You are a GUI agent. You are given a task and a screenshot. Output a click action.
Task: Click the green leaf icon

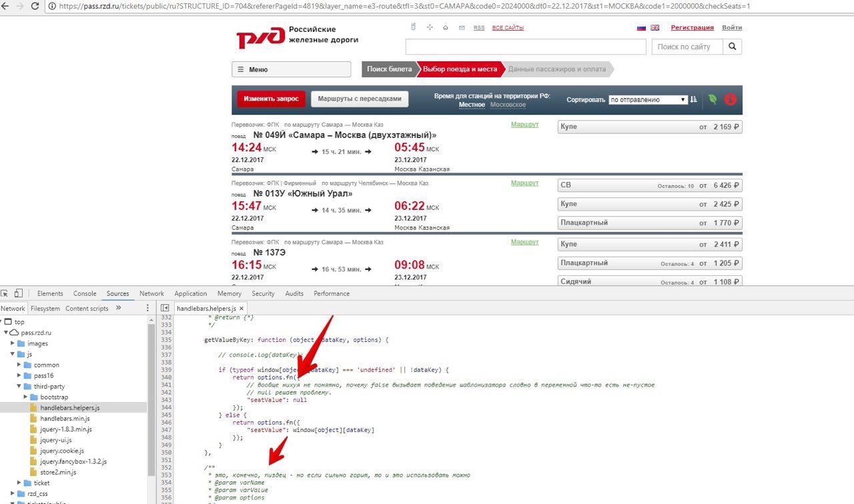[x=713, y=99]
